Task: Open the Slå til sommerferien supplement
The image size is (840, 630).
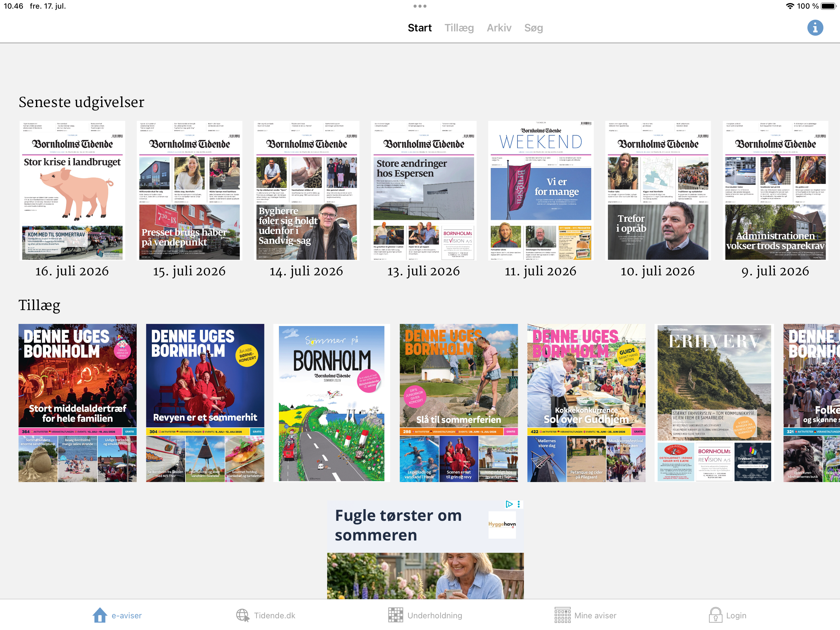Action: point(459,403)
